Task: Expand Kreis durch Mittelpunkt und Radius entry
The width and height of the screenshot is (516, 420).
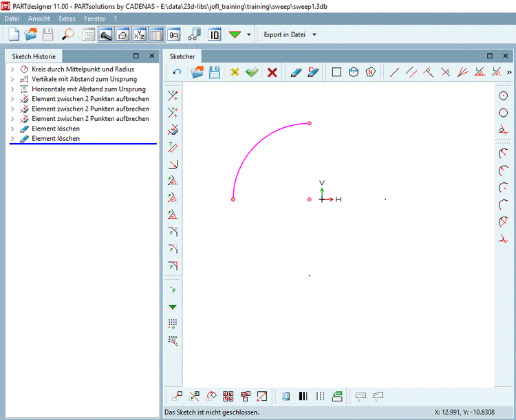Action: tap(12, 69)
